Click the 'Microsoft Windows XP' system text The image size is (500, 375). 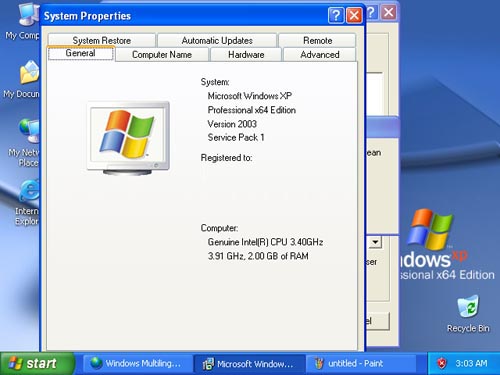(250, 96)
